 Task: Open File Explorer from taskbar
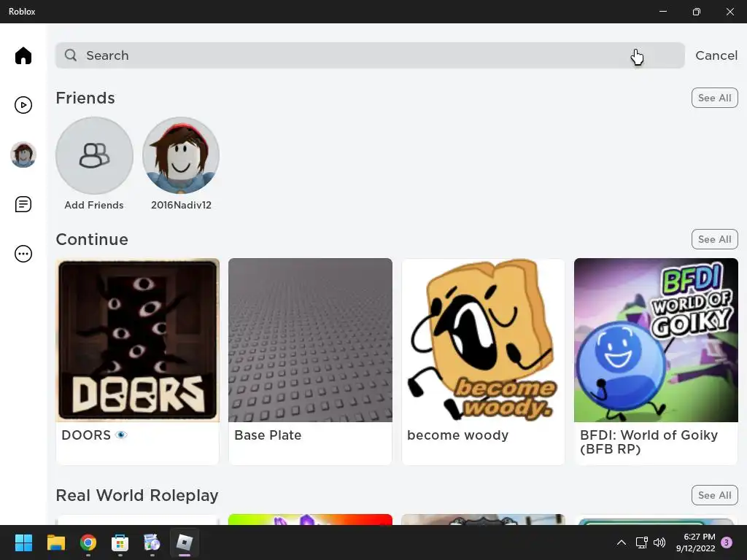pyautogui.click(x=55, y=542)
